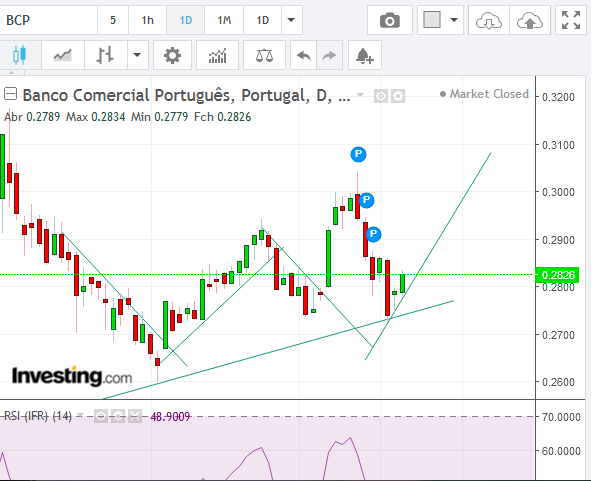Switch to the area line chart type
Image resolution: width=605 pixels, height=481 pixels.
[x=63, y=55]
